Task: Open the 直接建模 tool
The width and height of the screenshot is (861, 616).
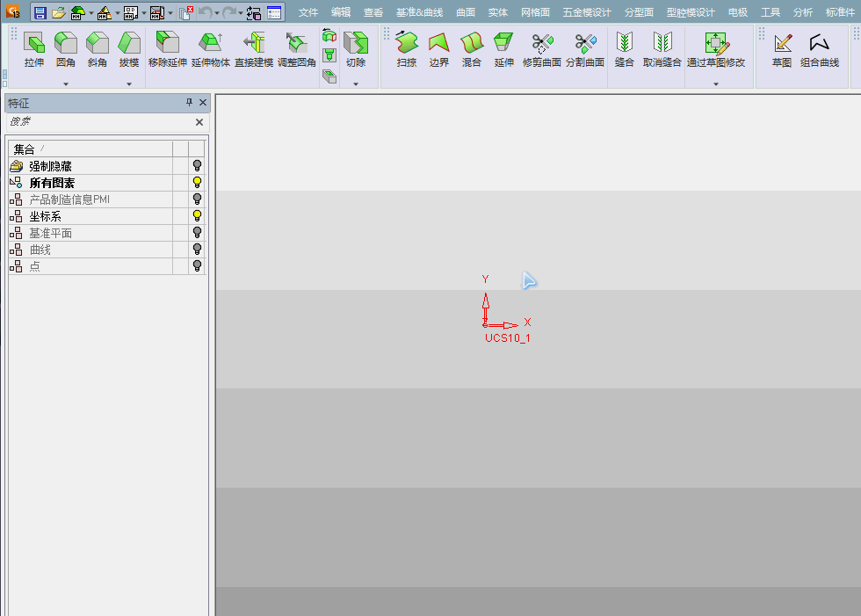Action: coord(254,50)
